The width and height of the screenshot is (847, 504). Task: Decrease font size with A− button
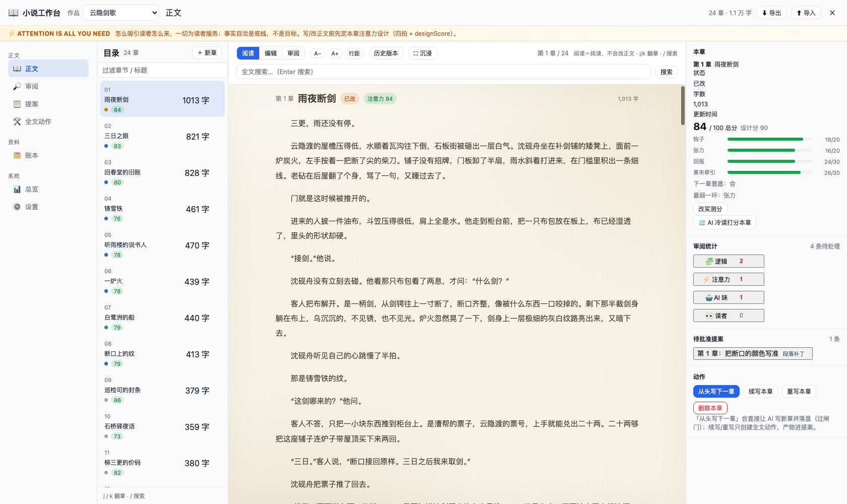pyautogui.click(x=318, y=53)
